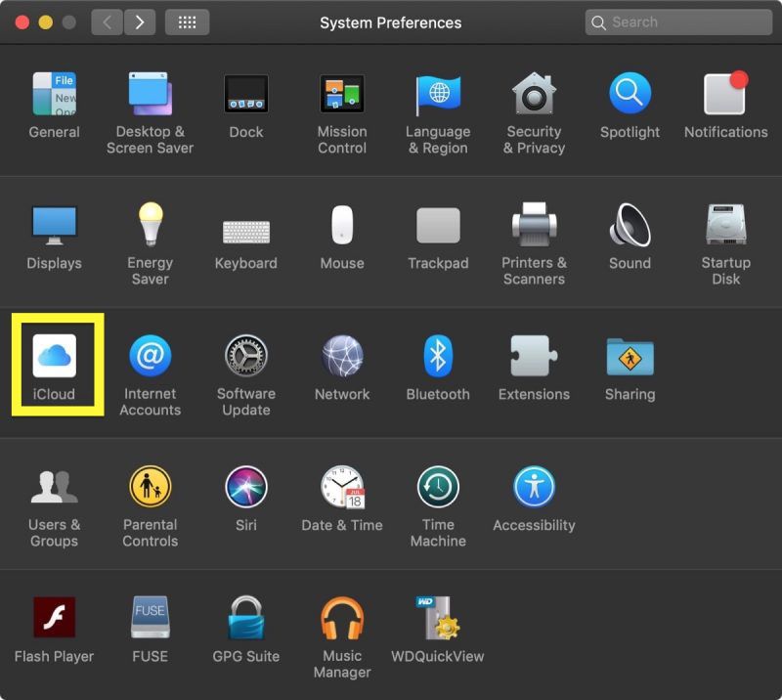782x700 pixels.
Task: Click the Show All grid button
Action: click(187, 22)
